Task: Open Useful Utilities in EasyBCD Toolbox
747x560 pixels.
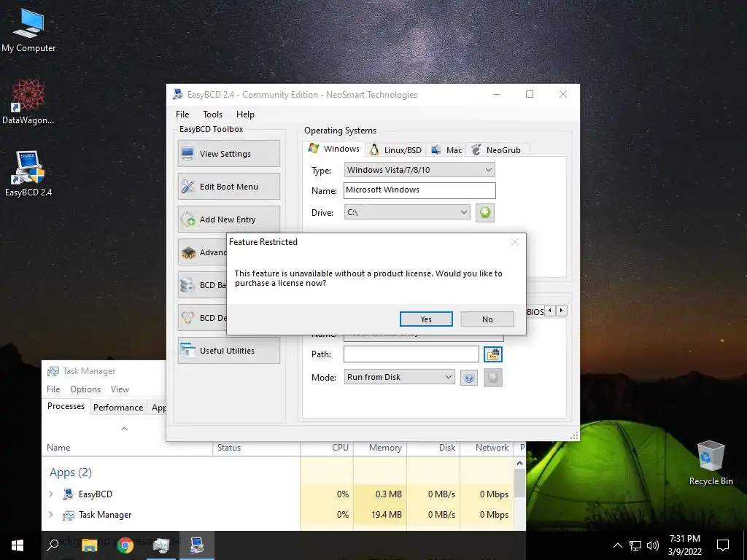Action: click(x=228, y=351)
